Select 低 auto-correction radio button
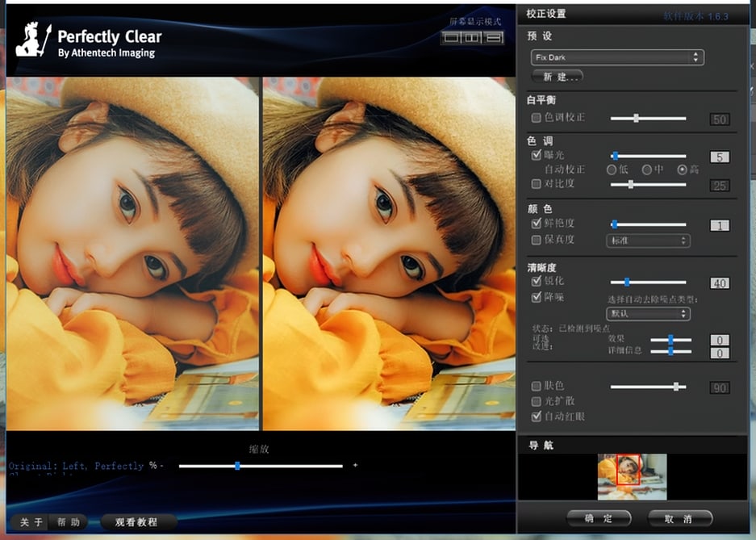 pyautogui.click(x=612, y=170)
